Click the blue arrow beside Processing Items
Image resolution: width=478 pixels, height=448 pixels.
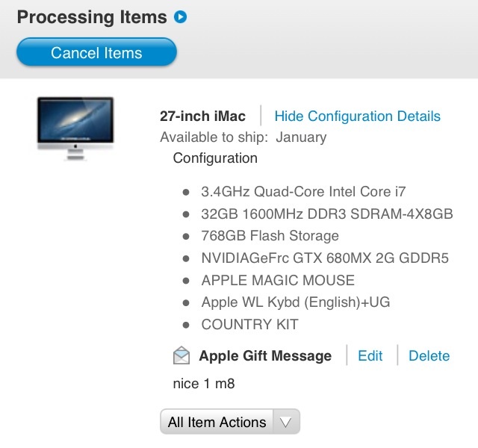point(180,16)
